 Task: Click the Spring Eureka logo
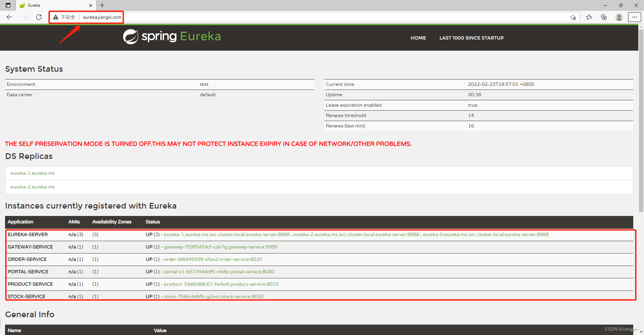[x=172, y=37]
